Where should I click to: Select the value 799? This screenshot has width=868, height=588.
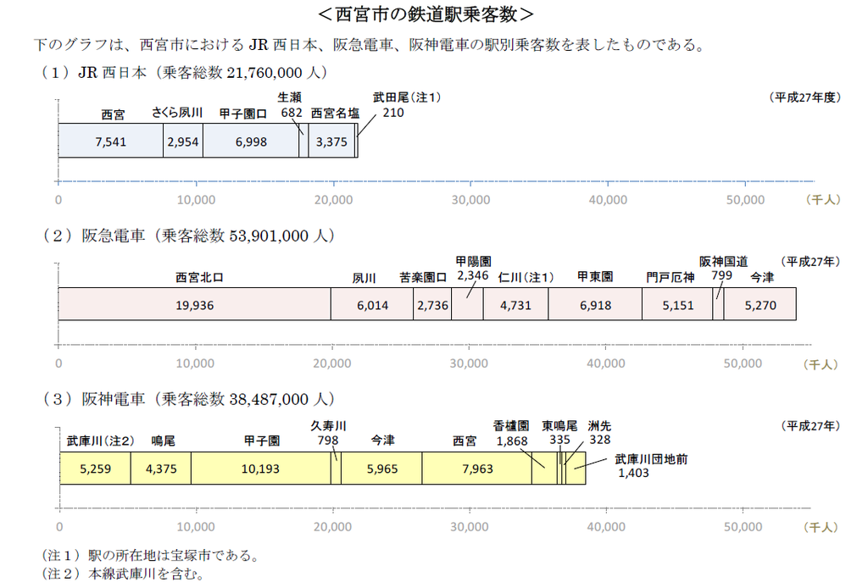coord(722,275)
